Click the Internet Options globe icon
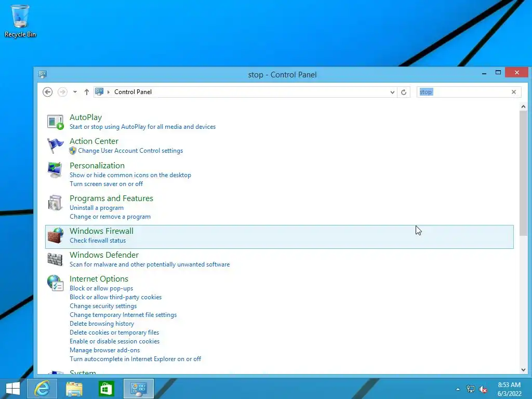This screenshot has width=532, height=399. coord(55,283)
